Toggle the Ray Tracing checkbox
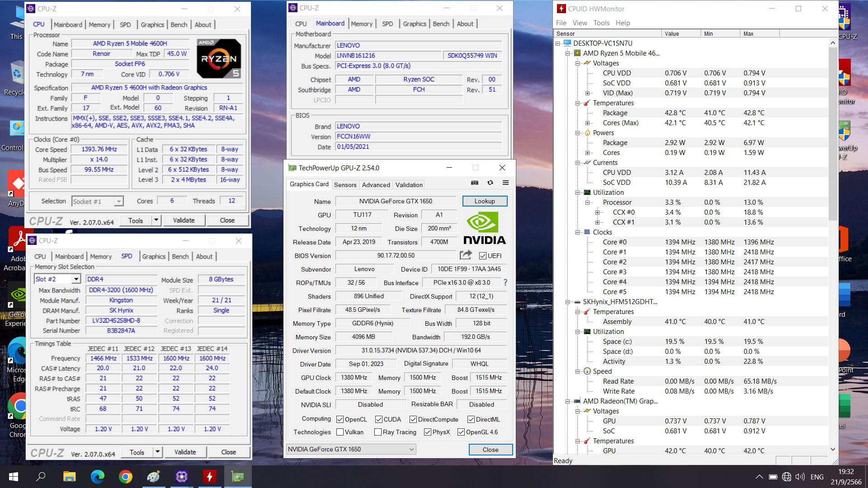Screen dimensions: 868x488 [x=378, y=432]
